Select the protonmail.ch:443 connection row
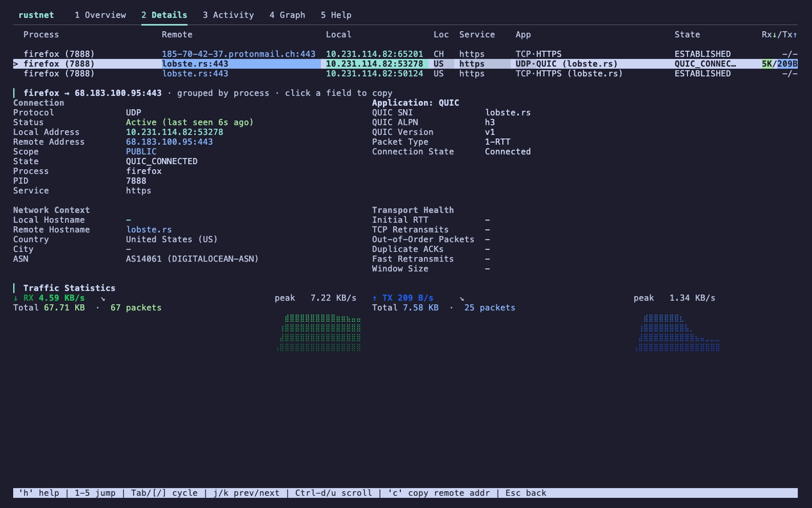The height and width of the screenshot is (508, 812). [405, 54]
